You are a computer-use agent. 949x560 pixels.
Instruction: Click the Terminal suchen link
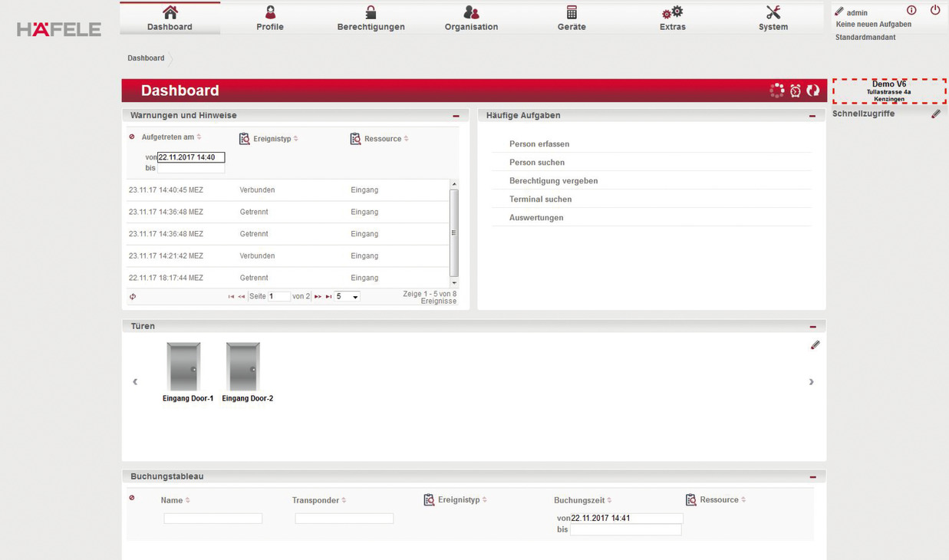coord(540,199)
